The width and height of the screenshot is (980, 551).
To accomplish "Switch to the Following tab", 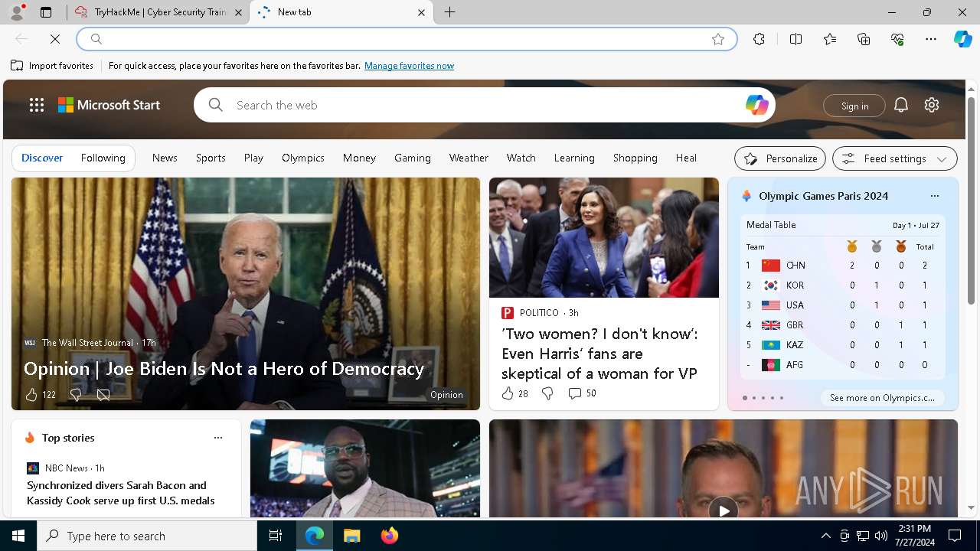I will point(103,158).
